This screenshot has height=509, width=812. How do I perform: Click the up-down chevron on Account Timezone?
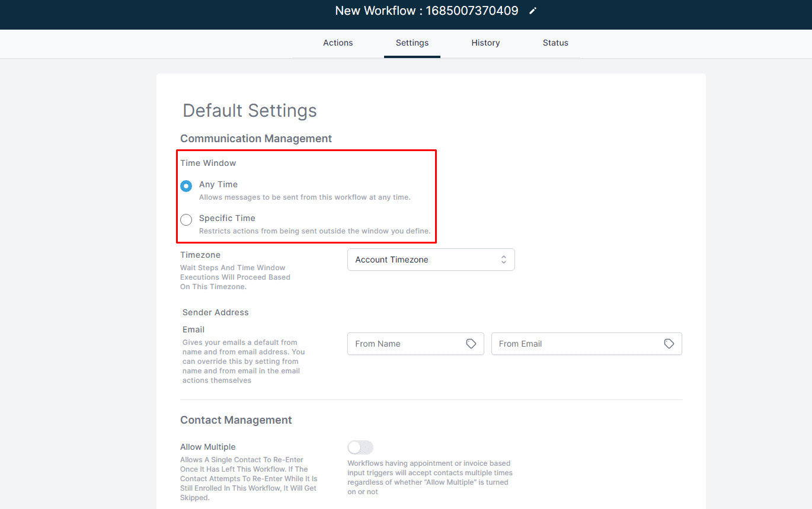504,260
